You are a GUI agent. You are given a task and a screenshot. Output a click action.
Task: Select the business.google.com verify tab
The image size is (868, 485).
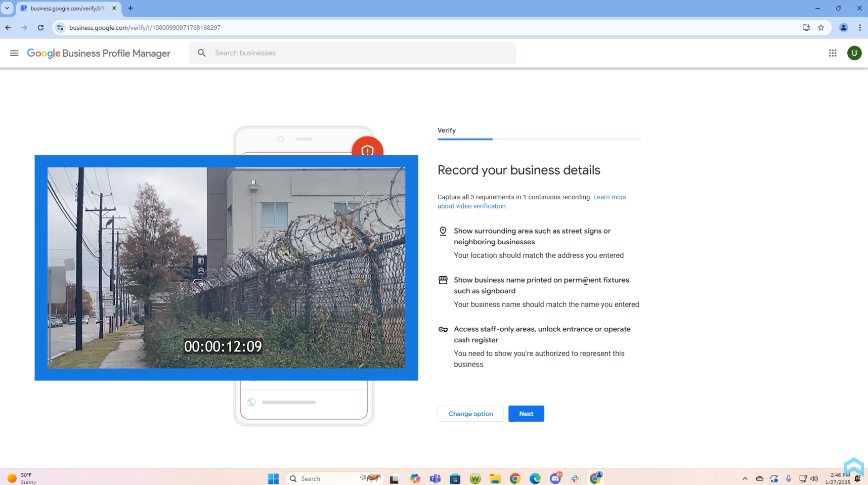(x=69, y=9)
